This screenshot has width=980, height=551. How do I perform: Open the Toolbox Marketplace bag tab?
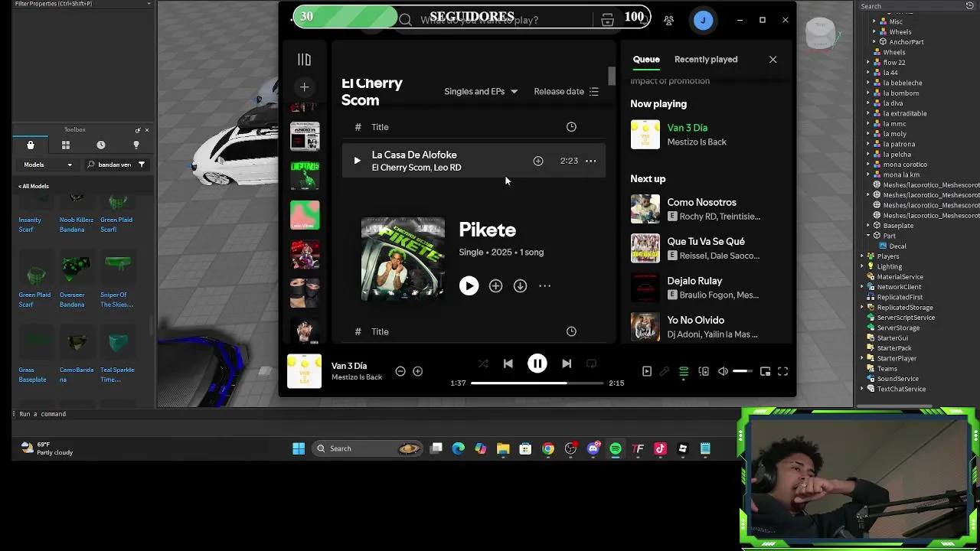coord(31,145)
